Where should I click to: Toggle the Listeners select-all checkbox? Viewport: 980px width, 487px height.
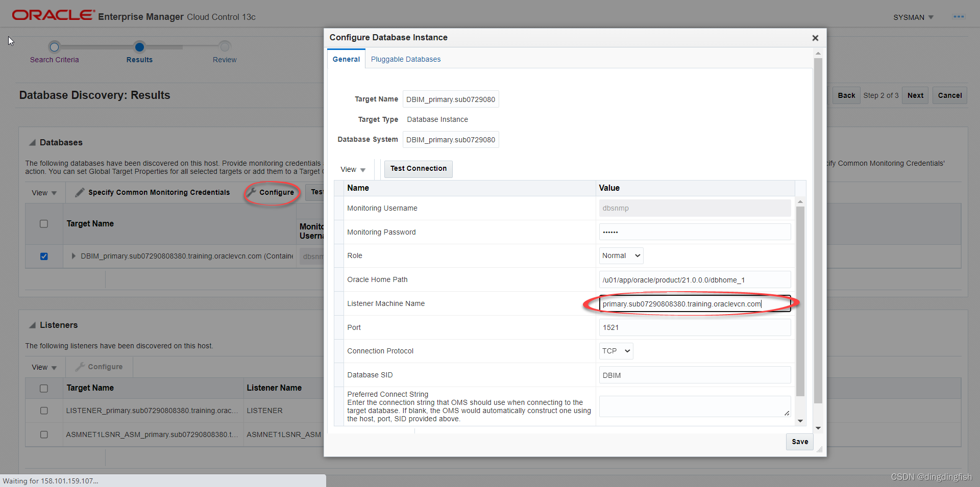click(44, 388)
